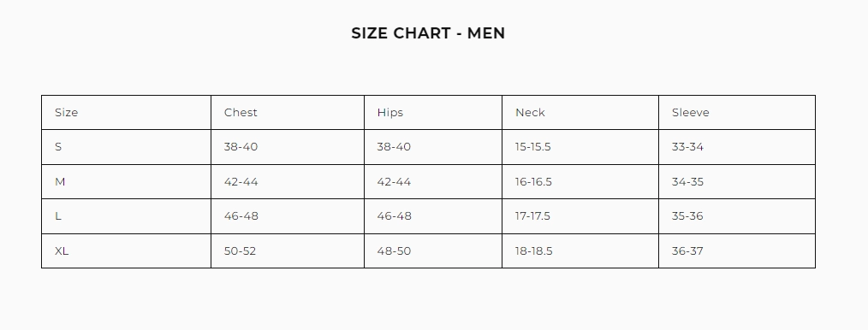Click the SIZE CHART - MEN heading
Viewport: 868px width, 330px height.
(428, 33)
